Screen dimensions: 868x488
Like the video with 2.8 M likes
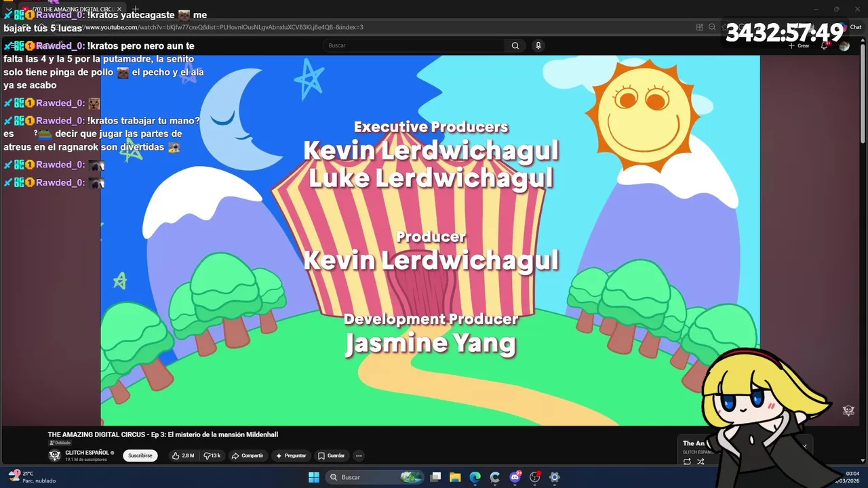183,455
